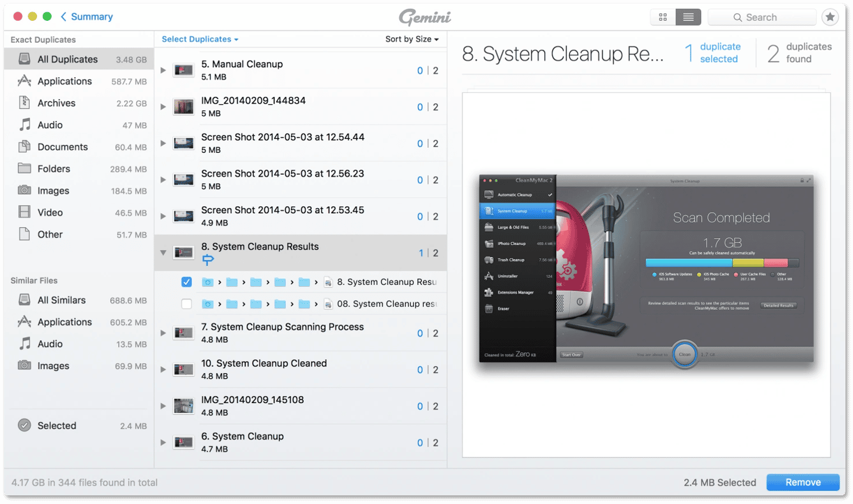This screenshot has height=504, width=853.
Task: Expand the IMG_20140209_144834 group
Action: (x=163, y=107)
